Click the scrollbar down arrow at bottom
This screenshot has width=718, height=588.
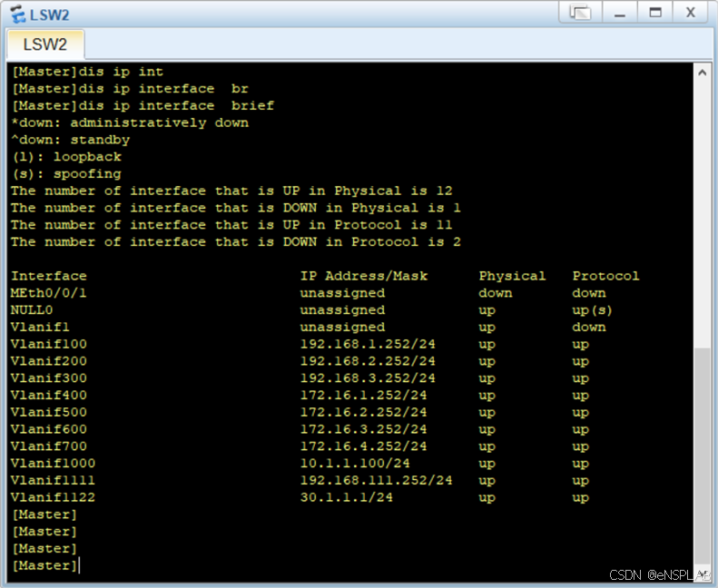click(x=702, y=573)
